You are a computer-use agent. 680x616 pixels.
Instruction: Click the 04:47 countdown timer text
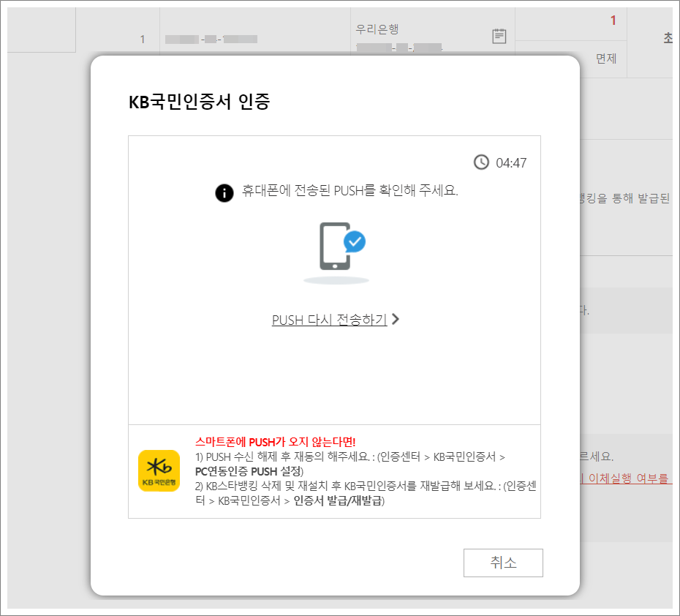click(511, 163)
